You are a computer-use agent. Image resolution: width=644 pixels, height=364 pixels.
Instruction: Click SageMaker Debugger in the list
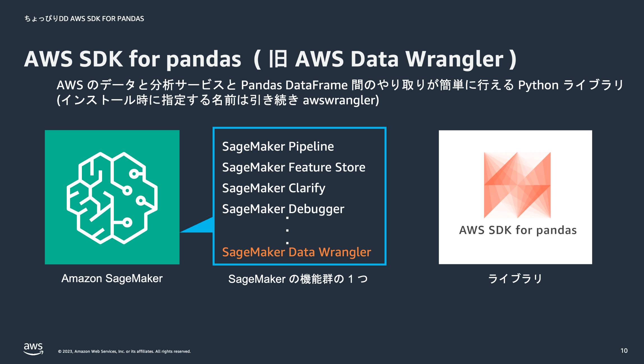(x=283, y=209)
